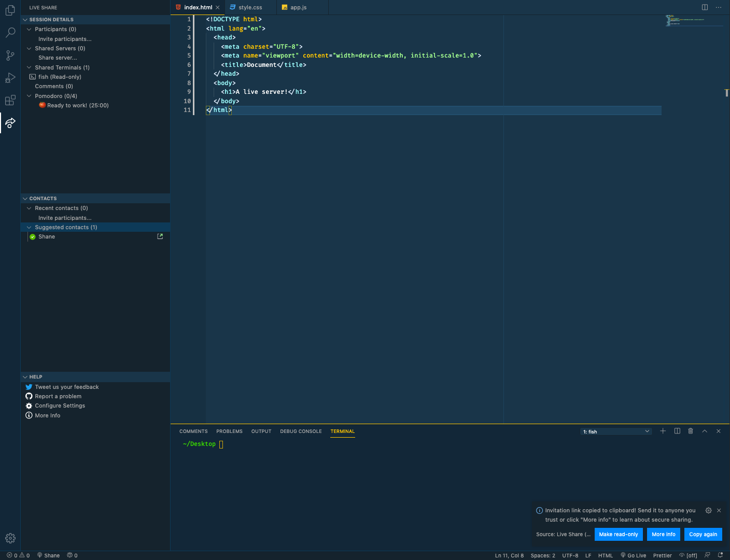The height and width of the screenshot is (560, 730).
Task: Click Prettier in status bar
Action: (663, 555)
